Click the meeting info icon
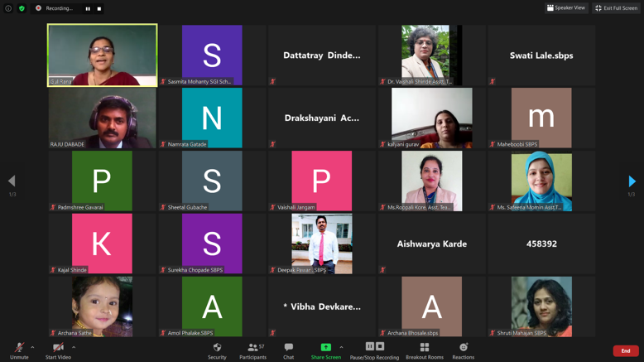 click(8, 8)
